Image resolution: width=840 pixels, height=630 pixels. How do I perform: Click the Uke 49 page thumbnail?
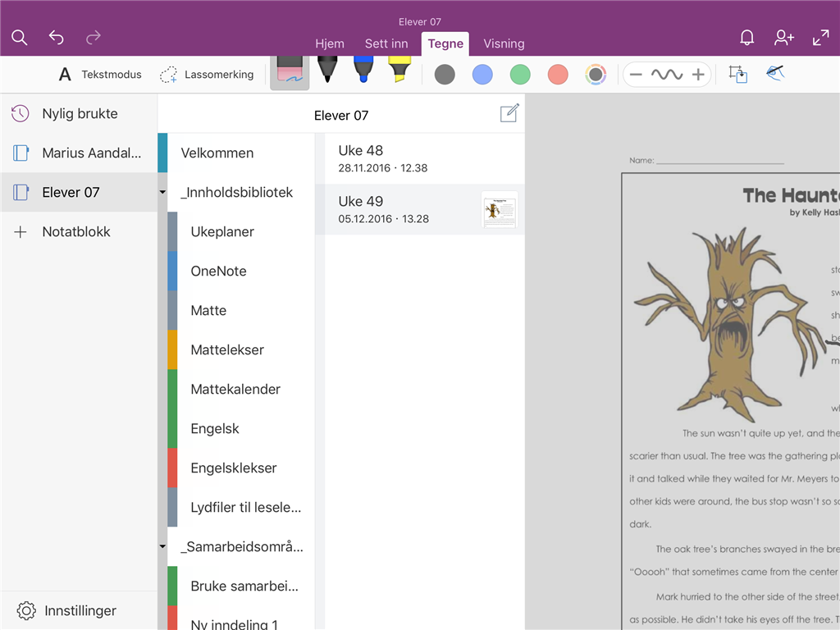point(500,209)
